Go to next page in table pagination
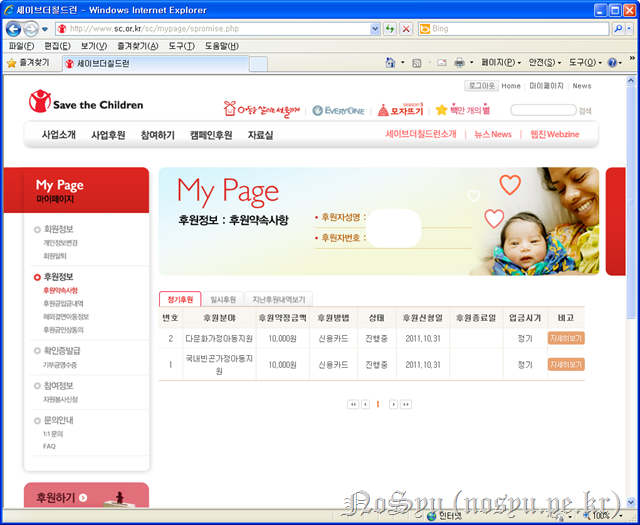 point(393,404)
